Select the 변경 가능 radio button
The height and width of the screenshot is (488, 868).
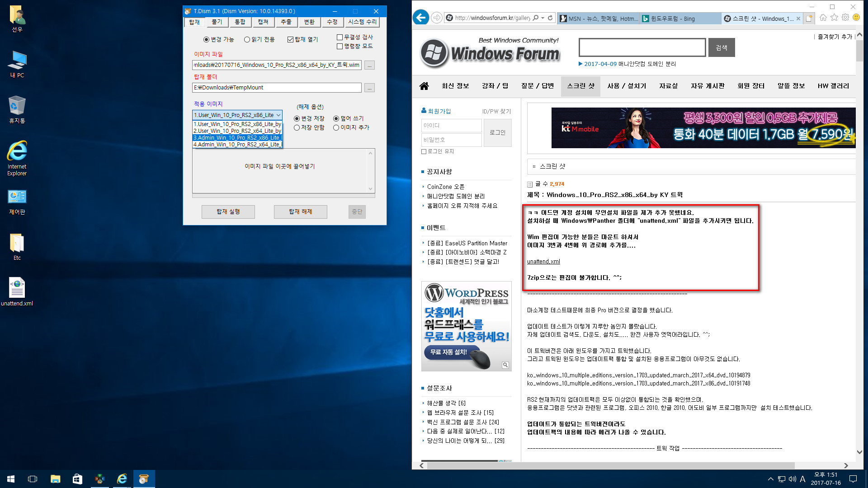click(218, 39)
